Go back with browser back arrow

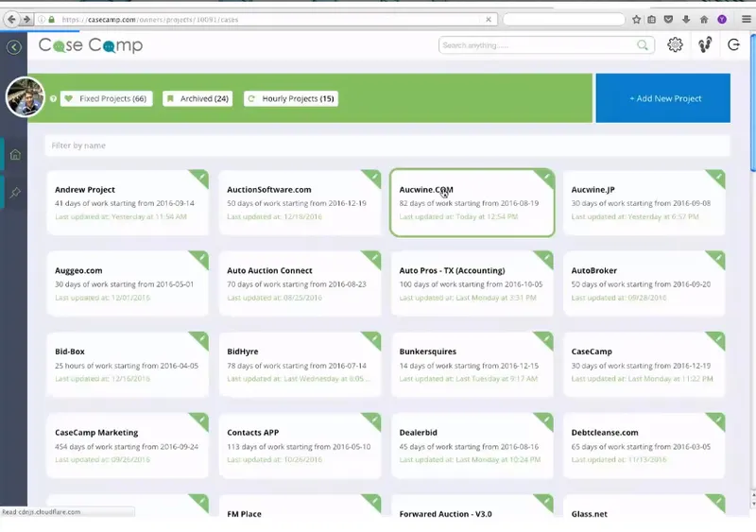pyautogui.click(x=11, y=19)
